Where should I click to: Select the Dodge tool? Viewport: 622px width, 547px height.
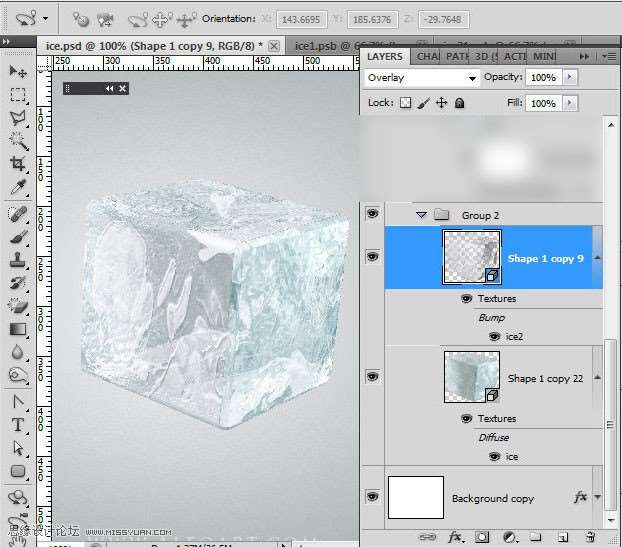[x=17, y=375]
